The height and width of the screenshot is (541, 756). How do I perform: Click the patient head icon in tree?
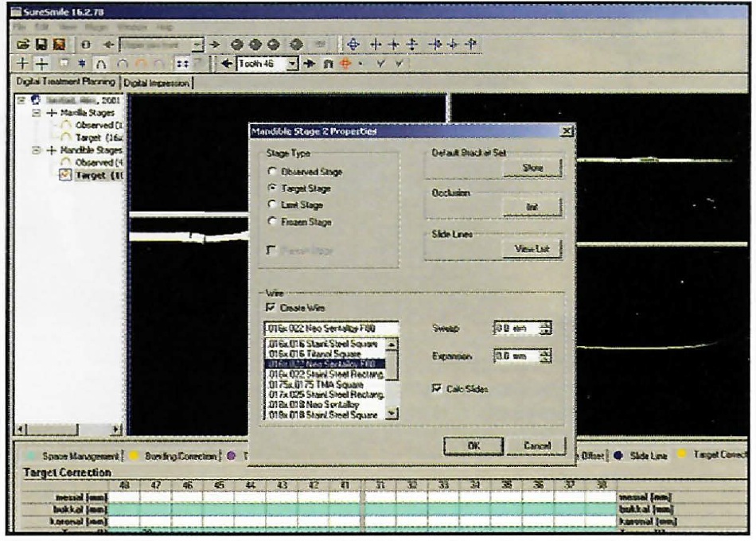coord(36,99)
